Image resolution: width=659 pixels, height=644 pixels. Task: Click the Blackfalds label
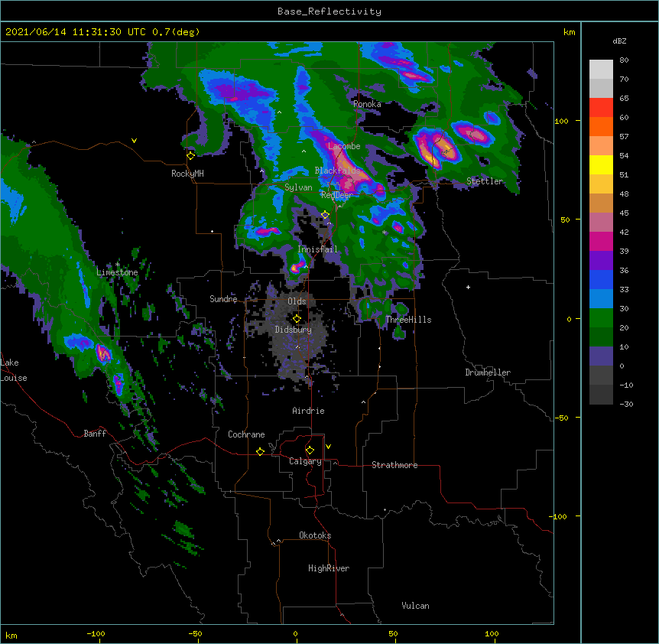coord(337,171)
